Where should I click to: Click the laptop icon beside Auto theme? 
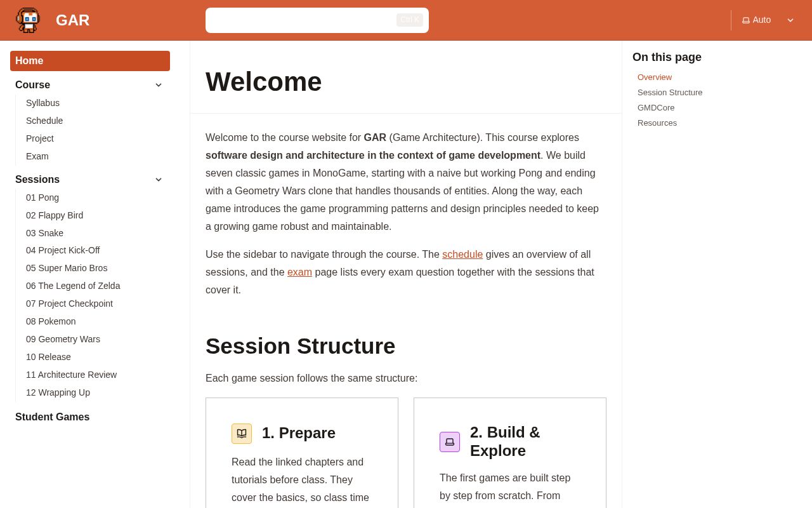746,20
